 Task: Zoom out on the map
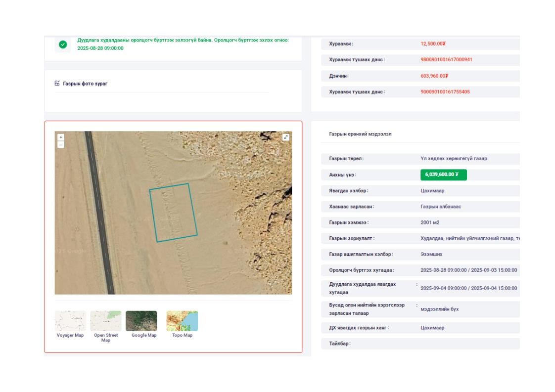(x=61, y=145)
